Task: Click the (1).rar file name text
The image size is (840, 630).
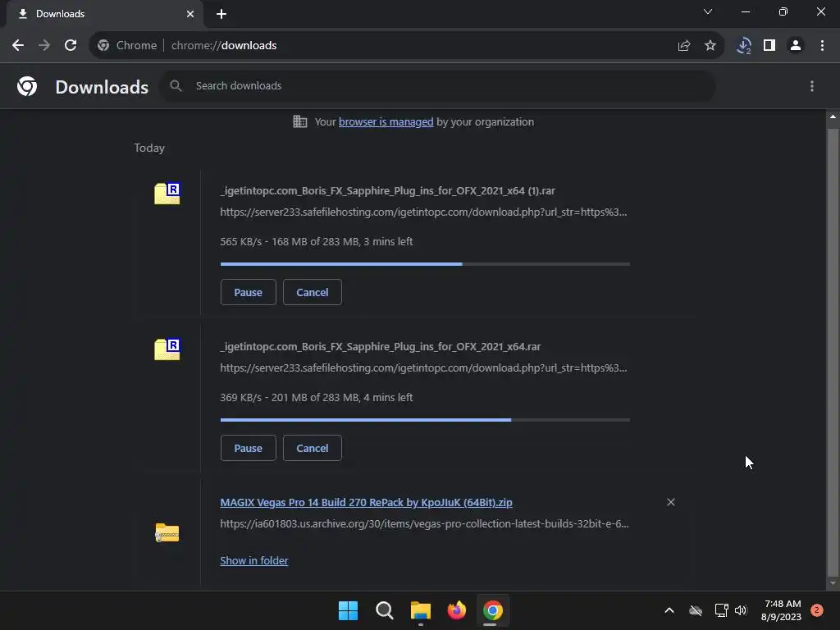Action: 387,190
